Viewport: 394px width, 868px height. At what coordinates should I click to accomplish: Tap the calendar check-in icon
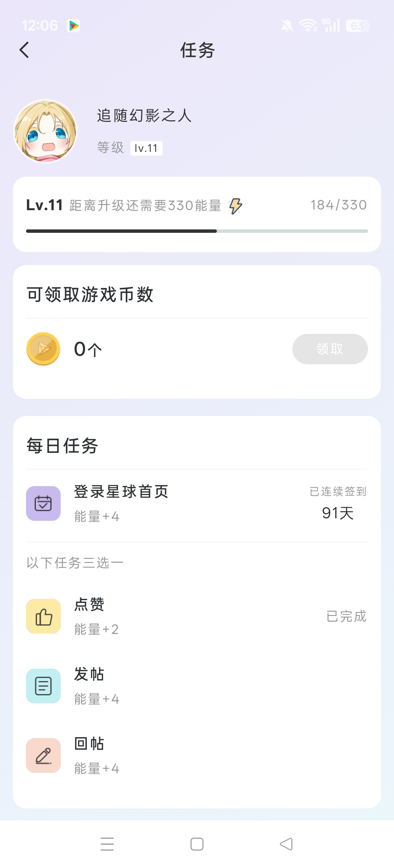pyautogui.click(x=43, y=503)
